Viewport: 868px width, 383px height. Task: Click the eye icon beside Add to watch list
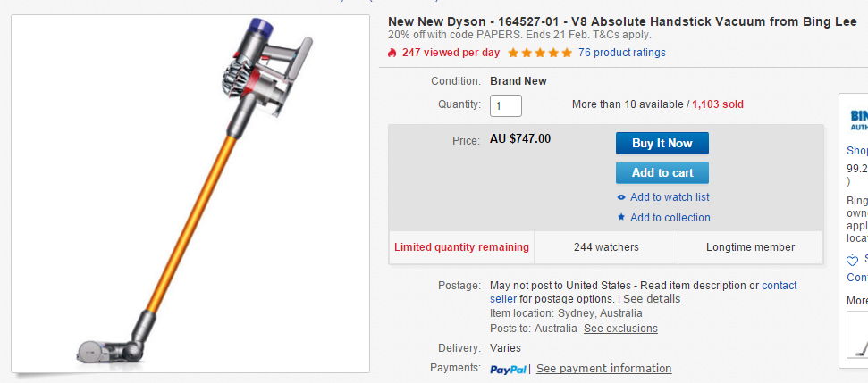pos(621,197)
